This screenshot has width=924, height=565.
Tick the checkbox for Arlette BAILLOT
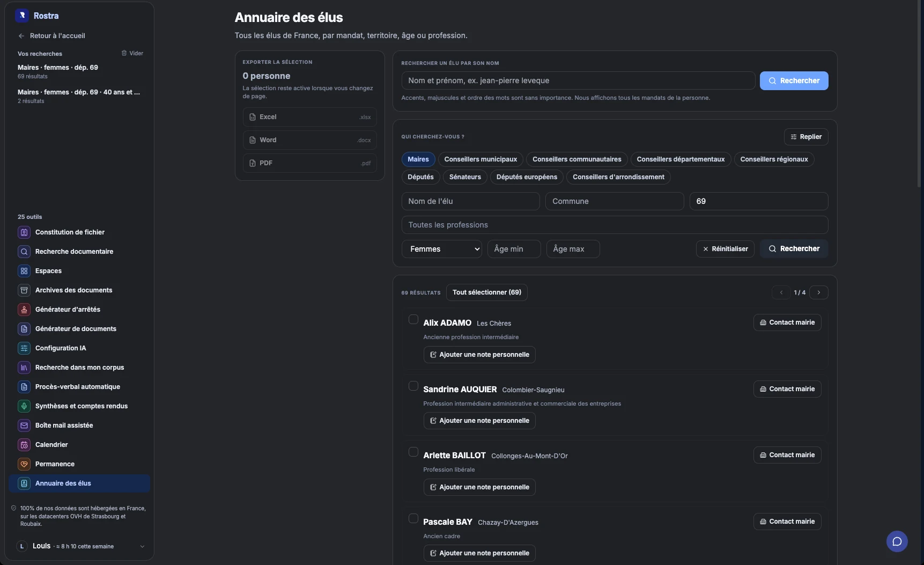[413, 452]
